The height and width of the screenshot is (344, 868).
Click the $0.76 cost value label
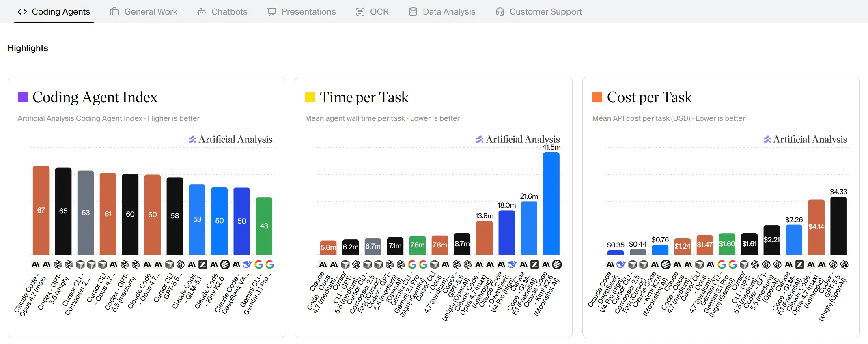click(x=660, y=240)
